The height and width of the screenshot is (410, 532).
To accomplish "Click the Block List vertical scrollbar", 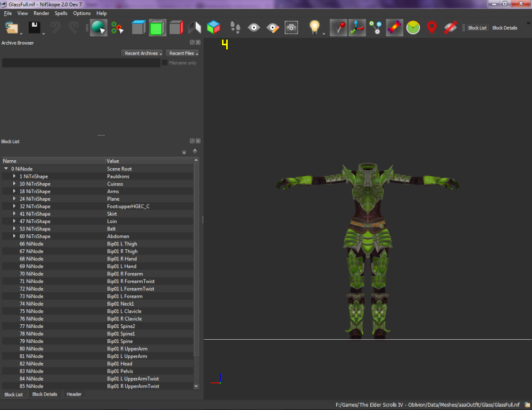I will click(x=196, y=259).
